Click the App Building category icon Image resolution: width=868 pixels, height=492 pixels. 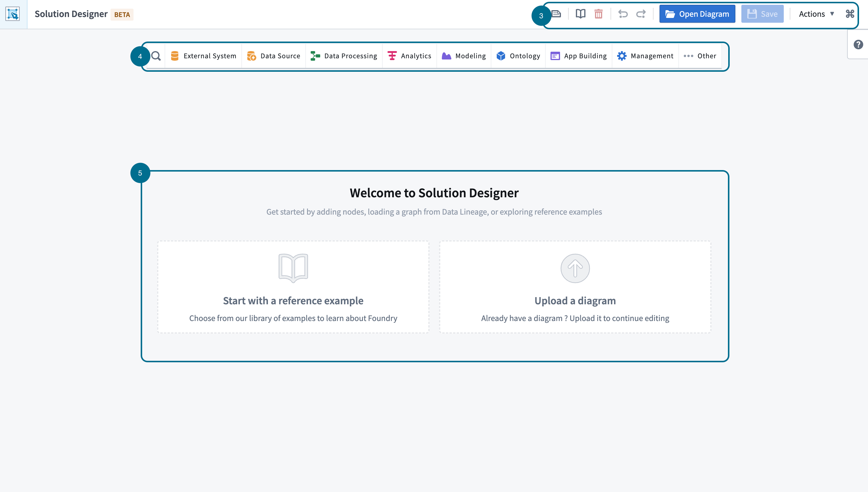pyautogui.click(x=555, y=56)
